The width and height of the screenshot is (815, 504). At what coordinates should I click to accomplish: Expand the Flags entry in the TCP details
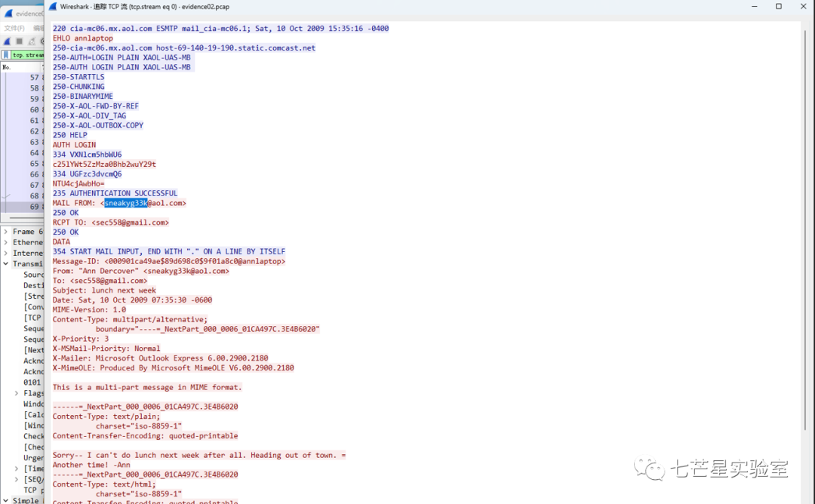tap(17, 393)
